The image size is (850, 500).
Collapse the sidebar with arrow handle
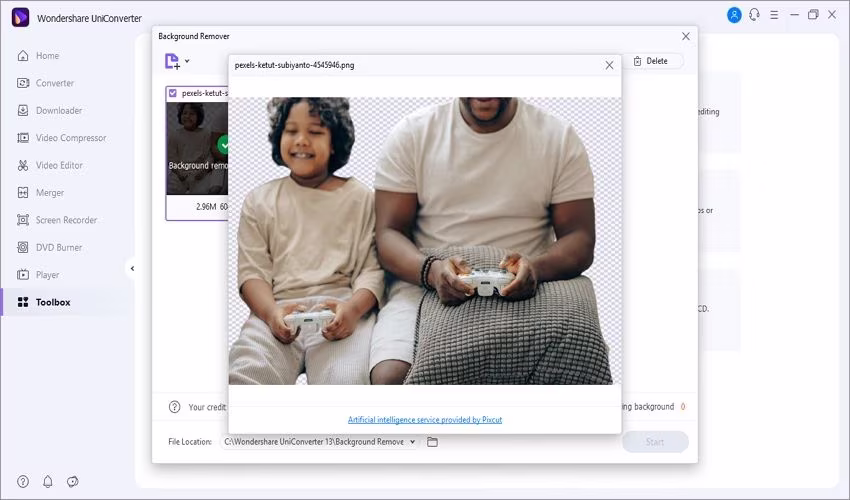[132, 268]
